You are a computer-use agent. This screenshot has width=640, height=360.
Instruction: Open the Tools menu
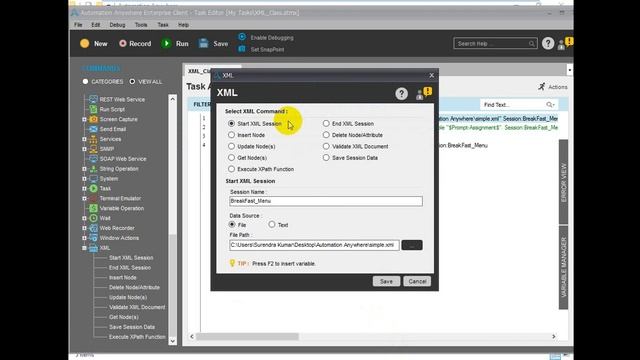pyautogui.click(x=141, y=25)
